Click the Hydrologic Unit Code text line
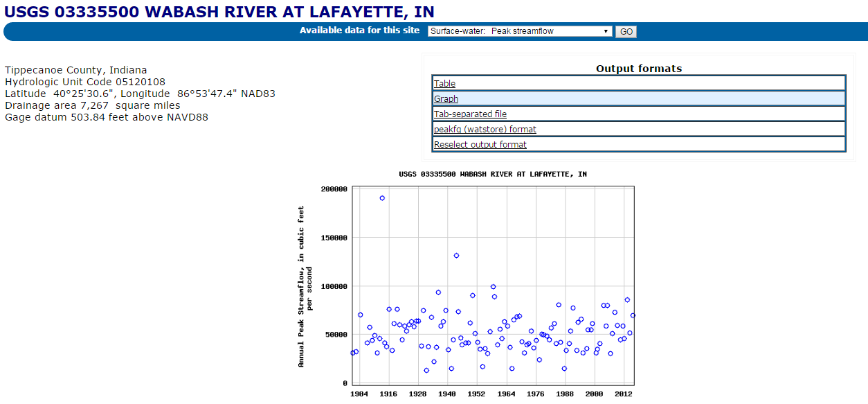The height and width of the screenshot is (404, 868). pos(85,82)
